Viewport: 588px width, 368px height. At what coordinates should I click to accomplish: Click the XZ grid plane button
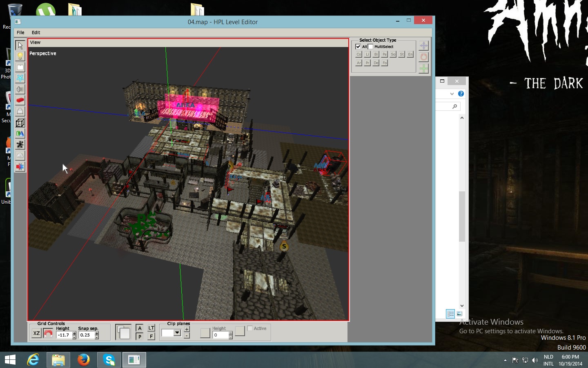36,334
